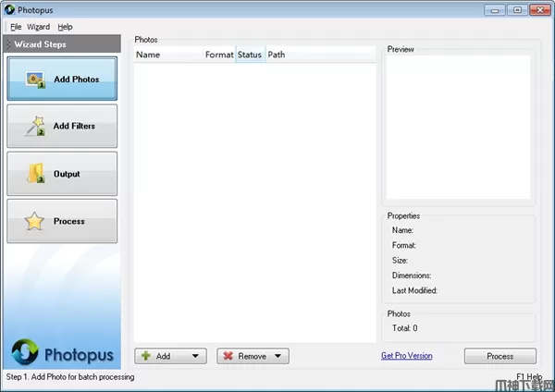Select the Add Photos wizard step

coord(62,79)
